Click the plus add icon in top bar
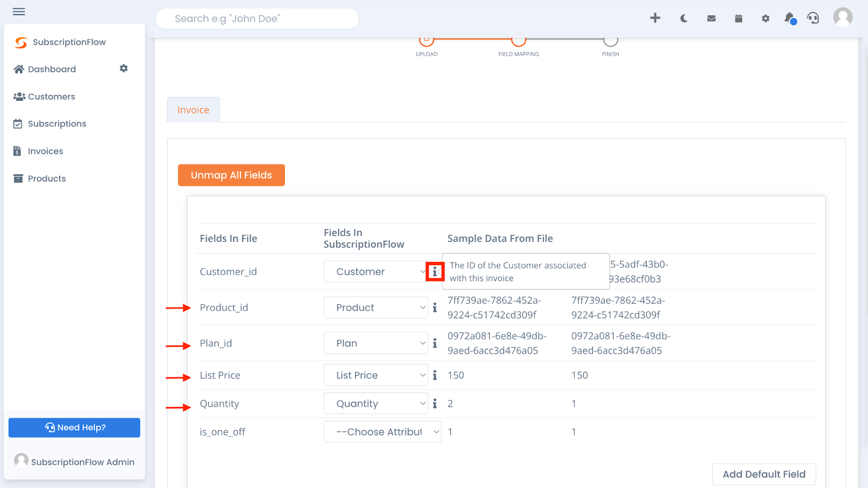The image size is (868, 488). 655,18
